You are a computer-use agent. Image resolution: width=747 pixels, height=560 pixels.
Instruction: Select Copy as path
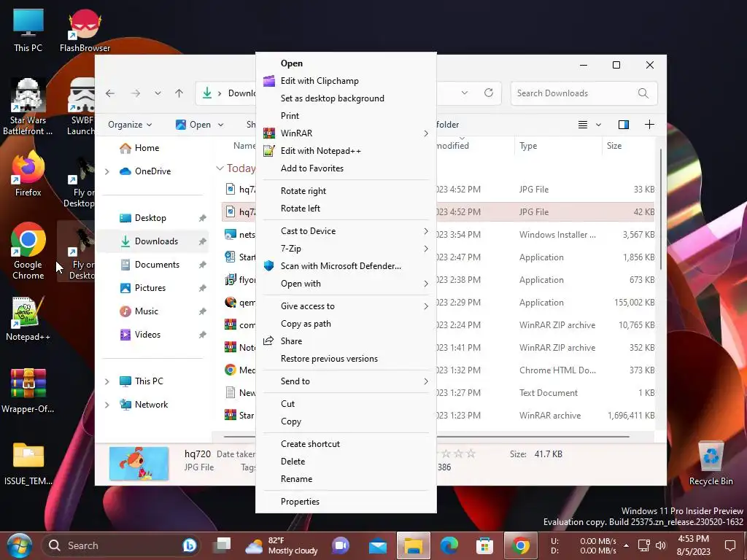tap(347, 324)
